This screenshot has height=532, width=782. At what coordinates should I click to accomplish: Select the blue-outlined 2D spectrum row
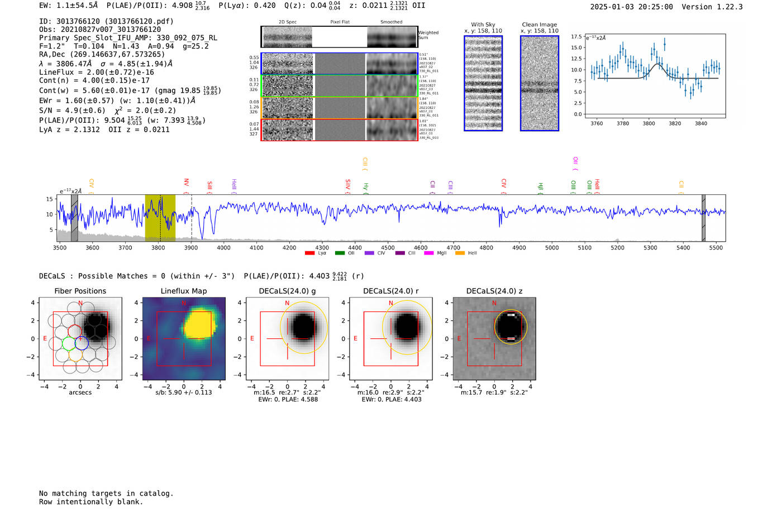point(340,64)
